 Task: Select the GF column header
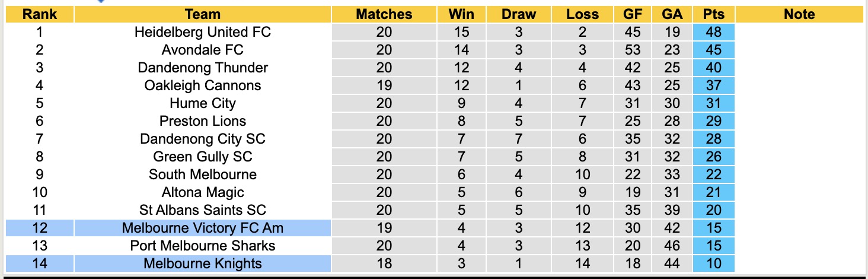pyautogui.click(x=632, y=14)
